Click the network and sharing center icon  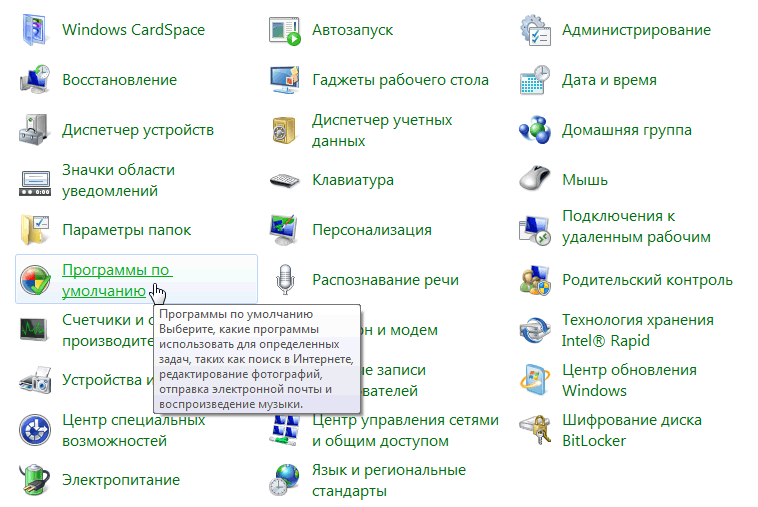[x=285, y=430]
